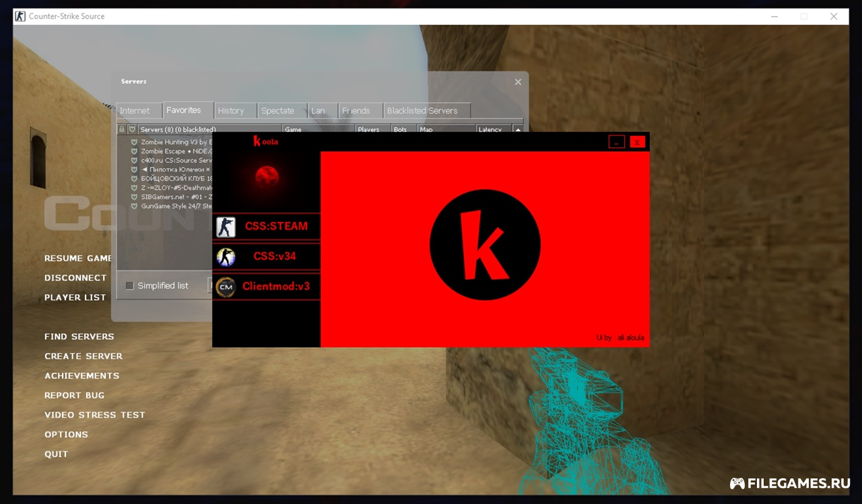The image size is (862, 504).
Task: Click the lock column header icon
Action: pos(122,129)
